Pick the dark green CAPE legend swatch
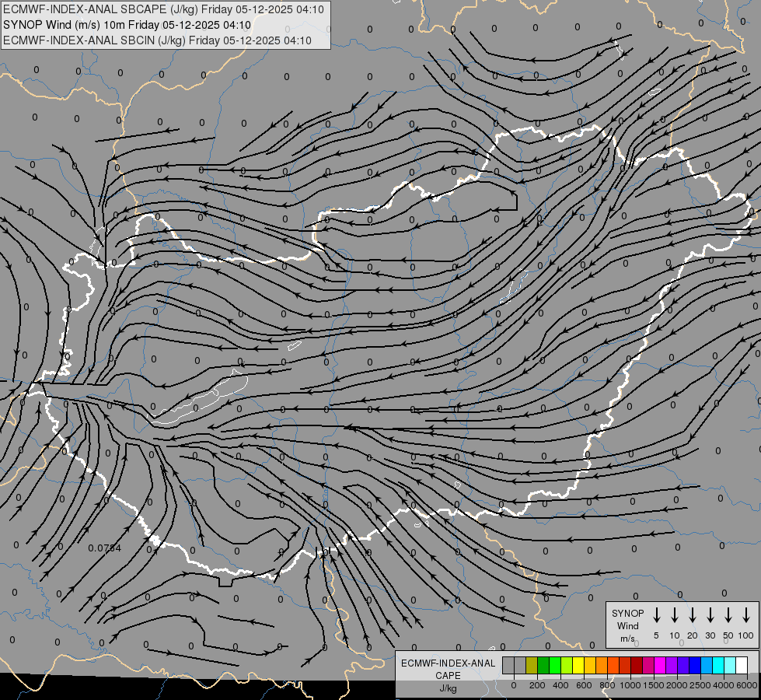Image resolution: width=761 pixels, height=700 pixels. (x=543, y=666)
